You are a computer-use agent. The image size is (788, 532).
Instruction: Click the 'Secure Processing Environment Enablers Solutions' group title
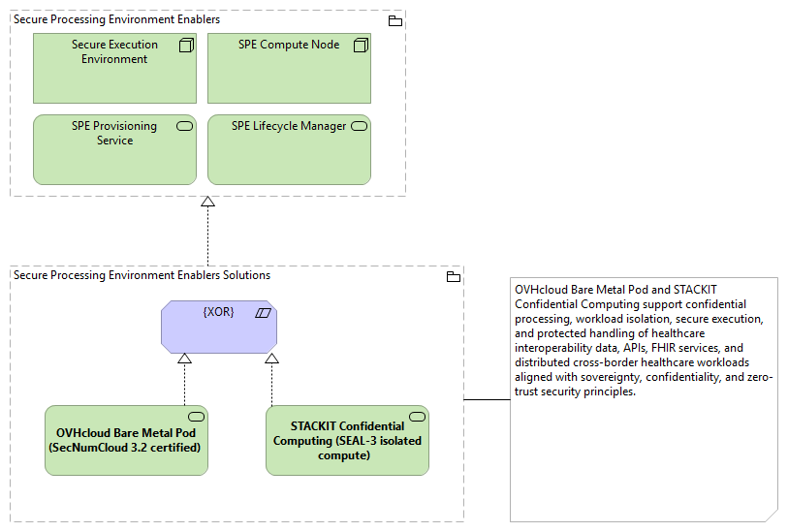click(142, 275)
